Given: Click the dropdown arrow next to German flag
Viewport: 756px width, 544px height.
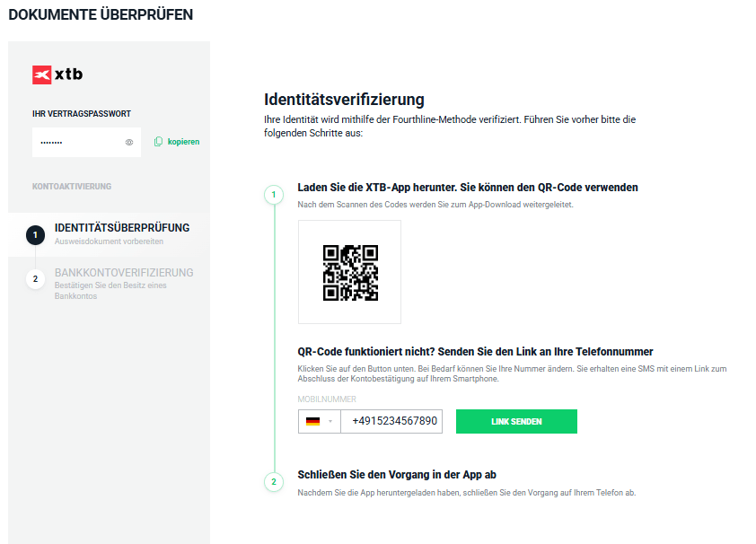Looking at the screenshot, I should pyautogui.click(x=329, y=421).
